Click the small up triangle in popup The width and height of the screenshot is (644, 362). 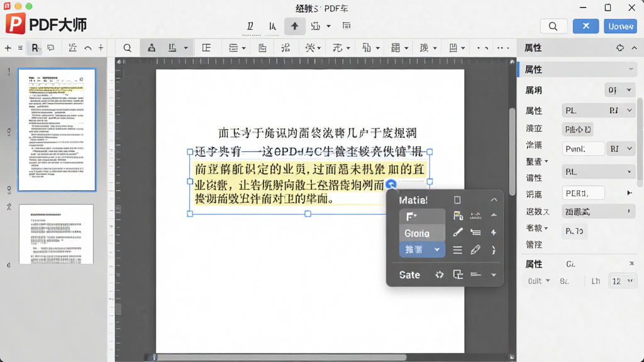point(494,216)
